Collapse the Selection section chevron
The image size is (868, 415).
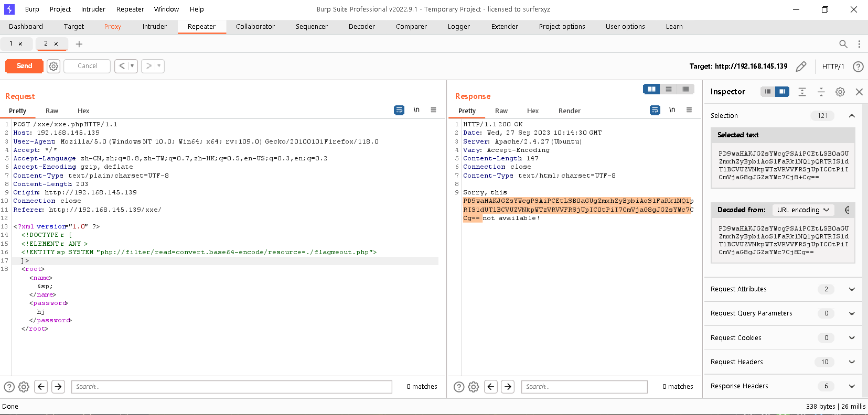pos(852,116)
